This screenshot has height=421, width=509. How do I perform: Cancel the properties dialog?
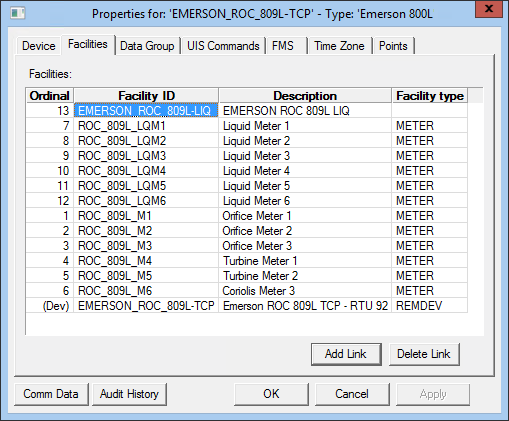(x=352, y=394)
